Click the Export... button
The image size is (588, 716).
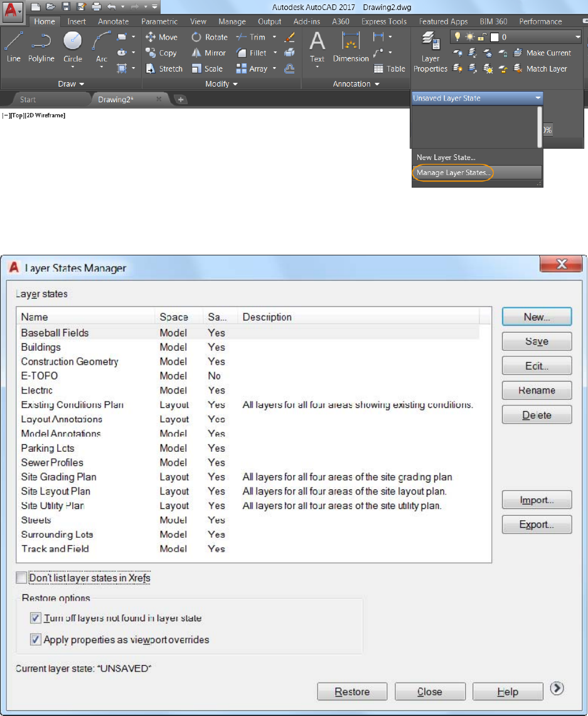(537, 524)
